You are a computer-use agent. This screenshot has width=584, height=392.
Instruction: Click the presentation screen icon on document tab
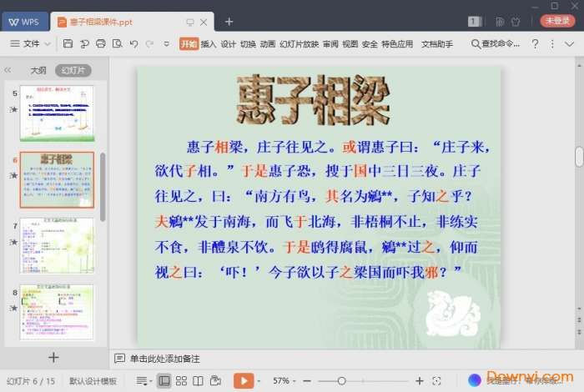[190, 23]
